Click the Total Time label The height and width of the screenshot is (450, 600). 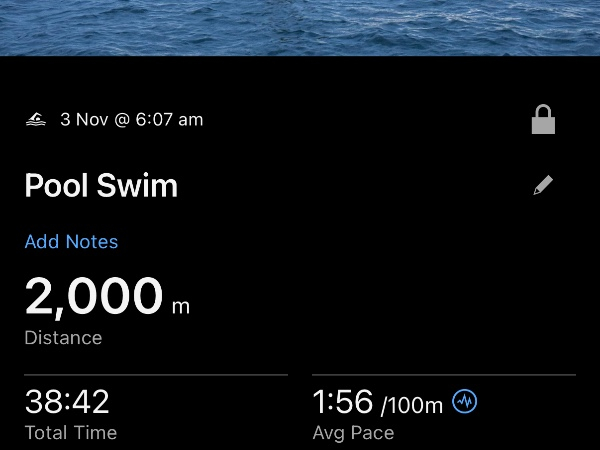71,433
